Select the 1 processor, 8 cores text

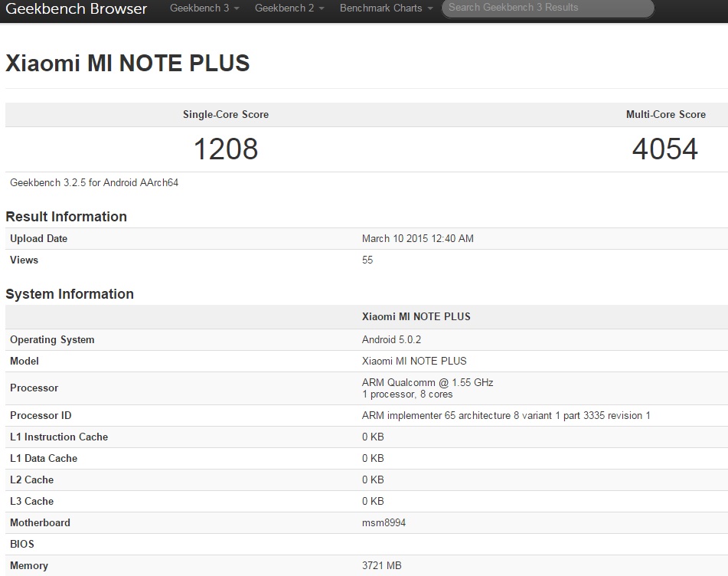pos(407,394)
